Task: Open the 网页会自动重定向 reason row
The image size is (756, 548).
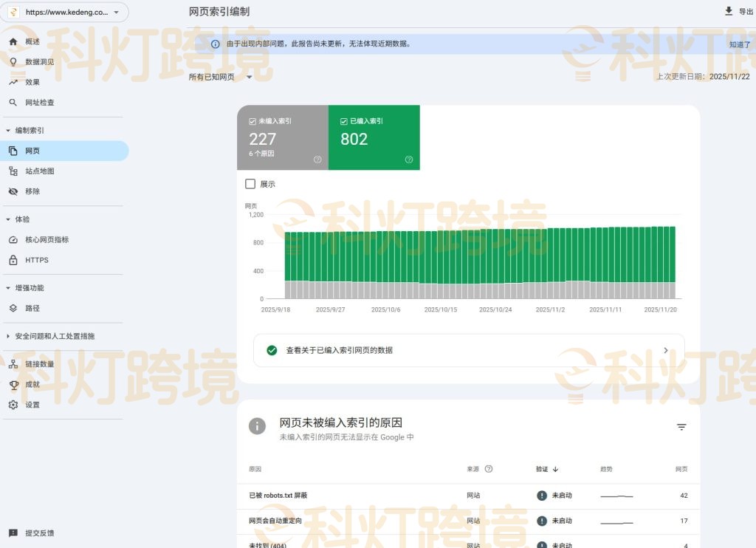Action: tap(468, 521)
